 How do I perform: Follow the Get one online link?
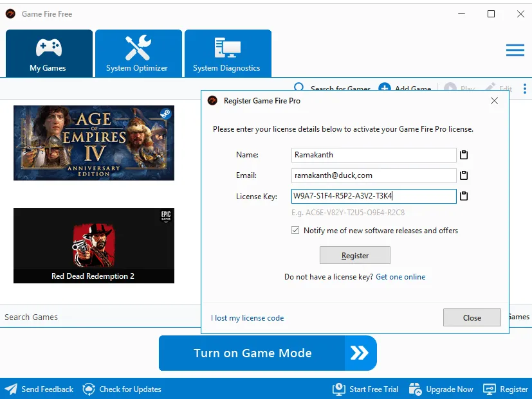pos(400,277)
